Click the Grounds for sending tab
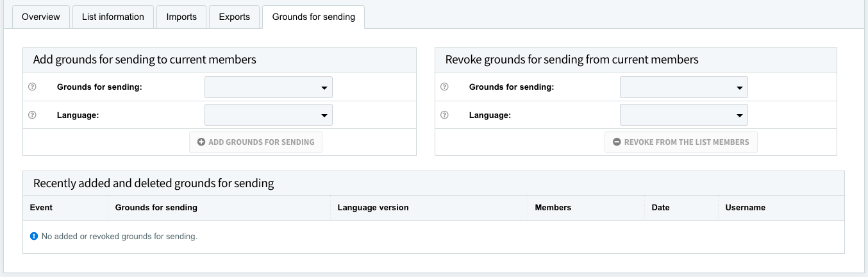The height and width of the screenshot is (277, 868). coord(313,17)
